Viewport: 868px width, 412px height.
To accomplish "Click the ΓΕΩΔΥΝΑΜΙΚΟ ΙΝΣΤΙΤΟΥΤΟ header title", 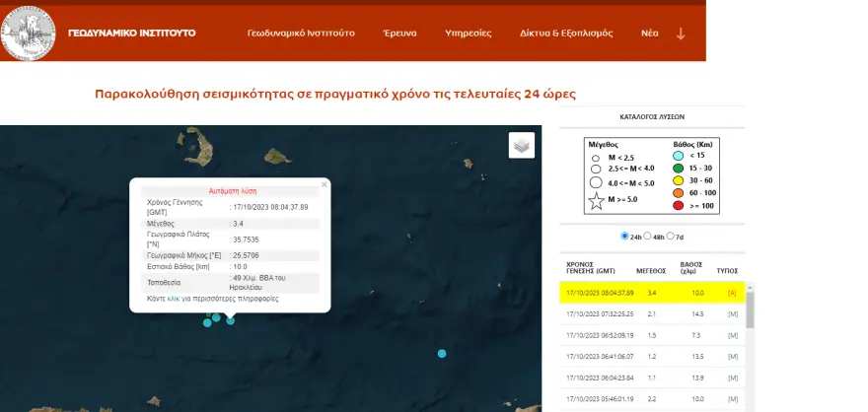I will click(x=131, y=34).
